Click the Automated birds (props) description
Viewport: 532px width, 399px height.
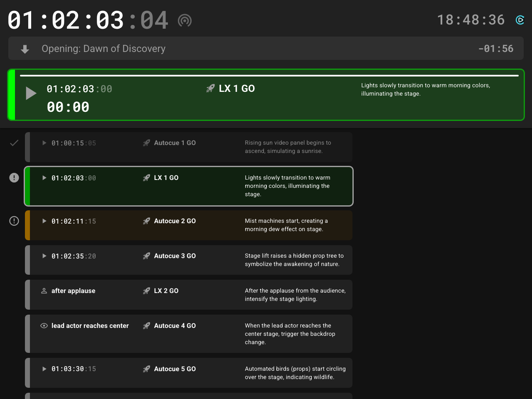(295, 373)
